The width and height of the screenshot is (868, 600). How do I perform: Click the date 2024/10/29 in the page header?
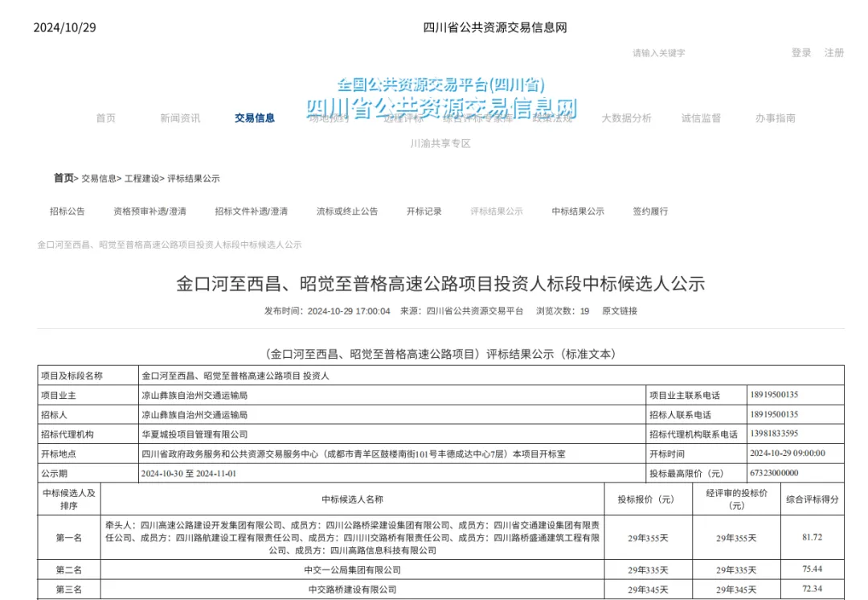pyautogui.click(x=65, y=27)
